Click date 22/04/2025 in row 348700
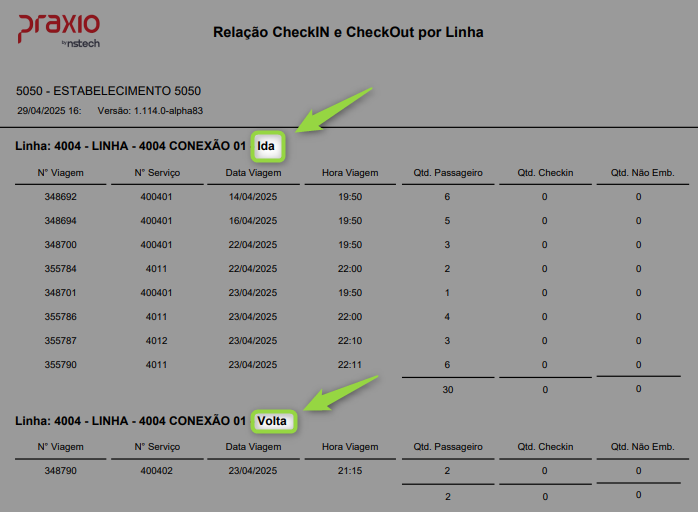The width and height of the screenshot is (698, 512). [253, 245]
